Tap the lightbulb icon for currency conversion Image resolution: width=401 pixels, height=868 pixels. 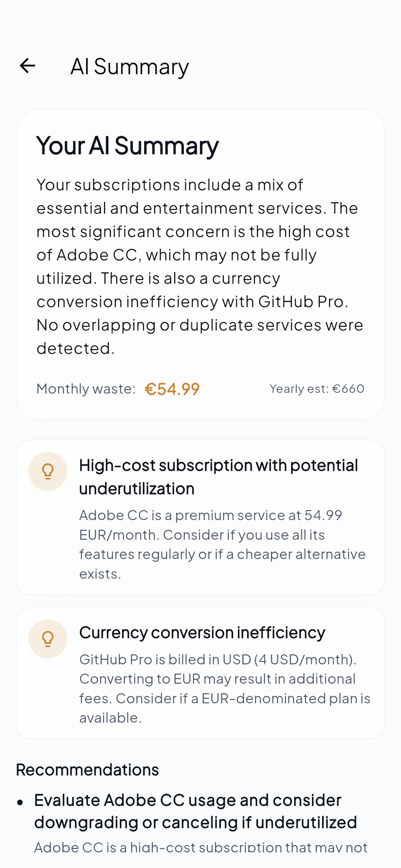click(x=48, y=639)
